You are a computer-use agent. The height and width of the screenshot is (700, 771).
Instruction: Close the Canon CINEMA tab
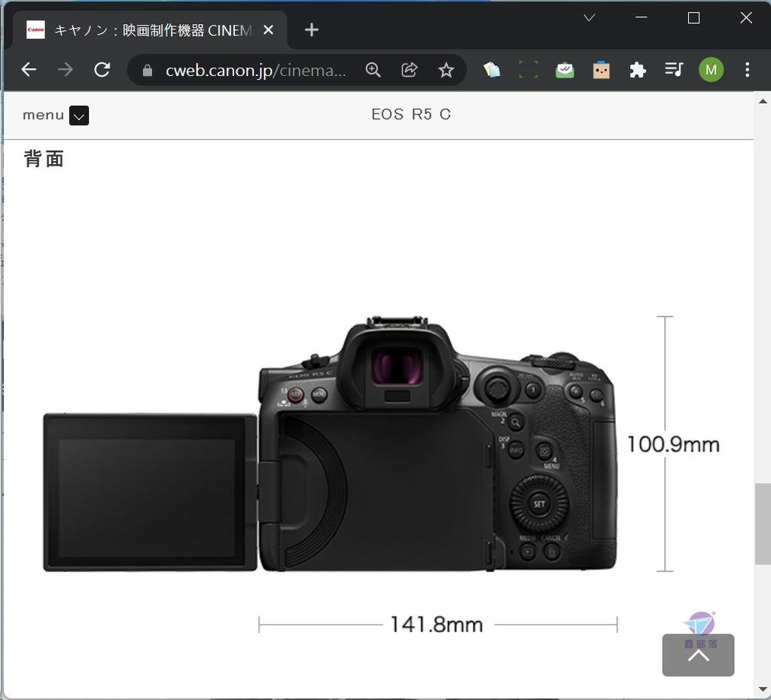(268, 30)
